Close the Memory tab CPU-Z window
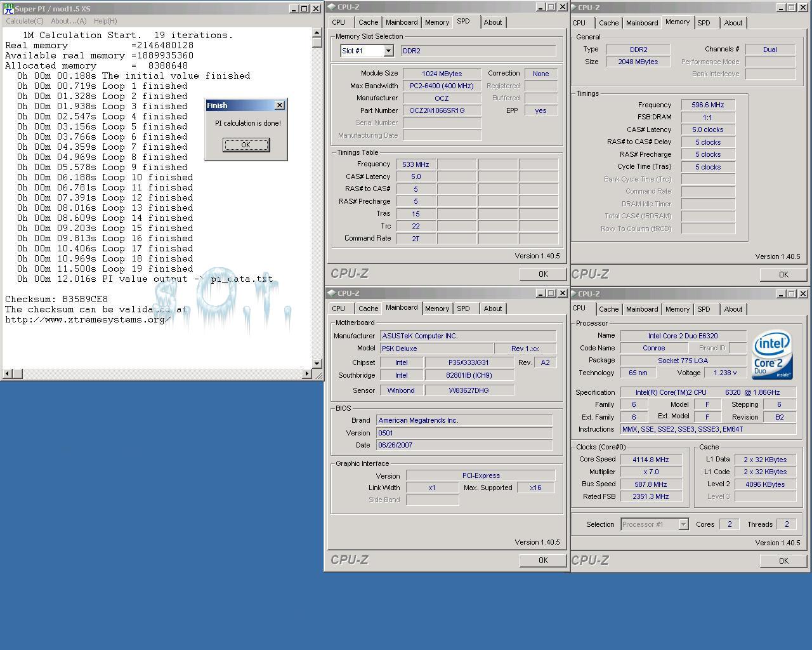The height and width of the screenshot is (650, 812). [802, 8]
